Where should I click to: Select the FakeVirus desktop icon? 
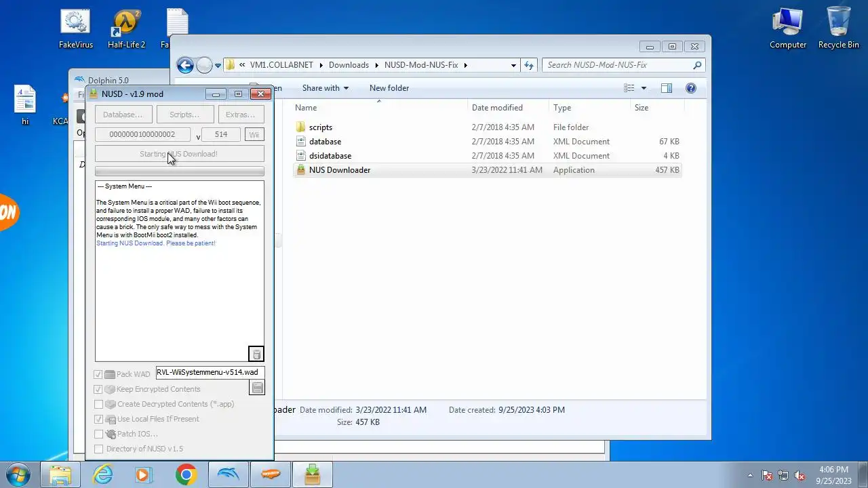pos(75,29)
